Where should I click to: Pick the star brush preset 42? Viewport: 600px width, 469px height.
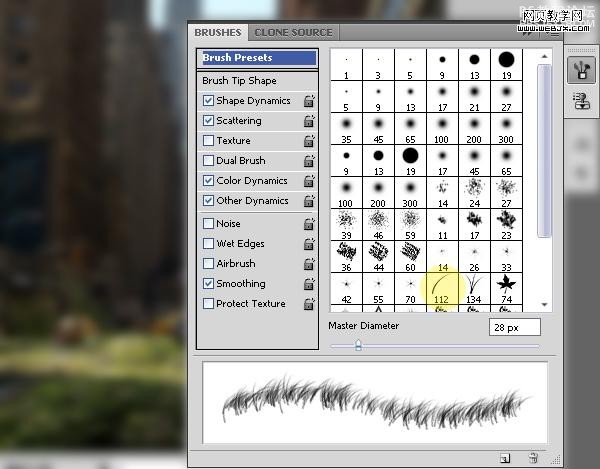point(346,289)
